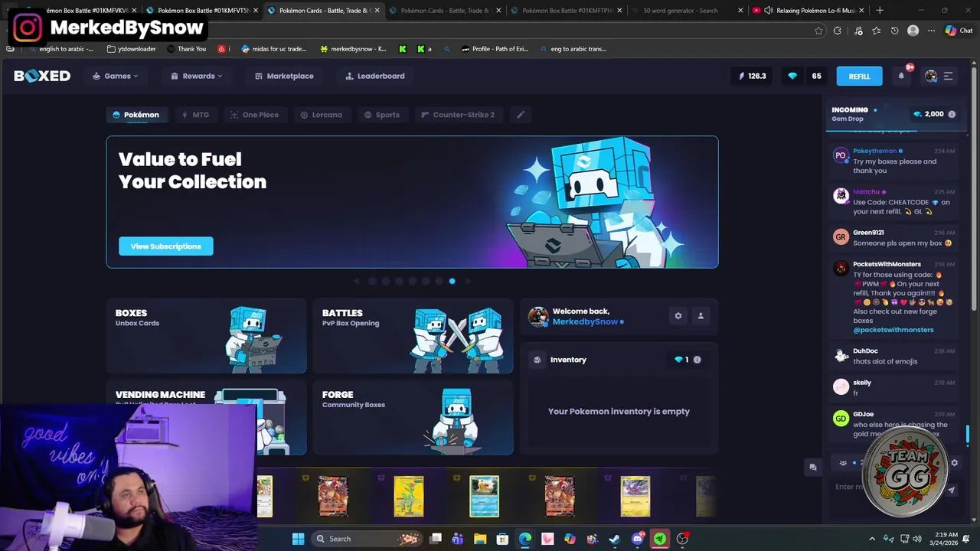This screenshot has width=980, height=551.
Task: Open Steam from the taskbar
Action: 614,539
